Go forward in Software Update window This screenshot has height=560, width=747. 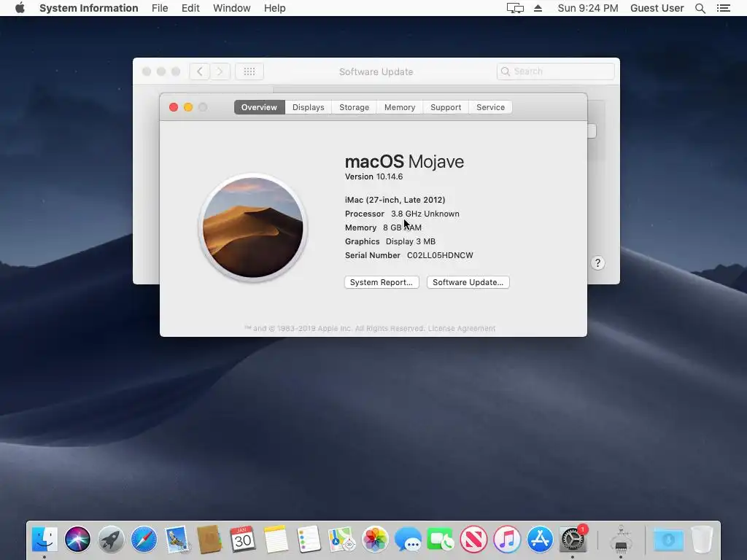pos(220,71)
